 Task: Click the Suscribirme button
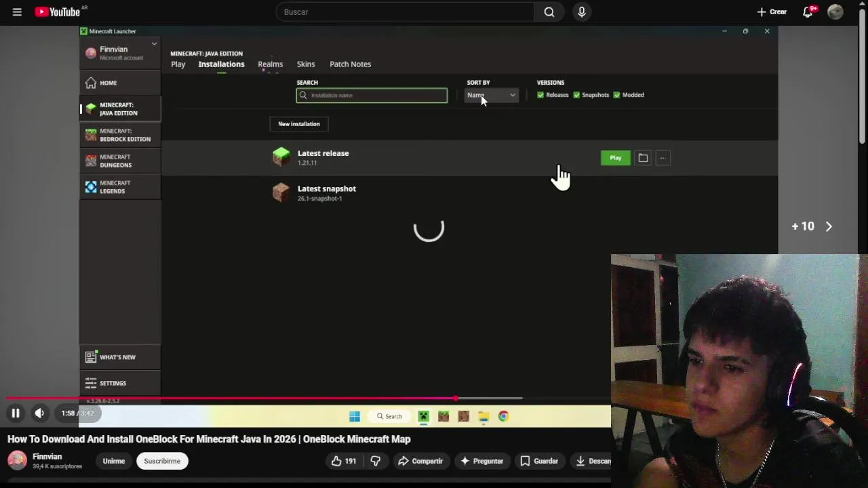162,461
